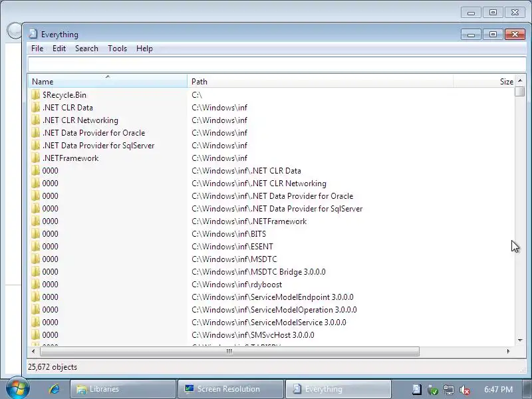Select the .NETFramework folder icon

pyautogui.click(x=36, y=158)
